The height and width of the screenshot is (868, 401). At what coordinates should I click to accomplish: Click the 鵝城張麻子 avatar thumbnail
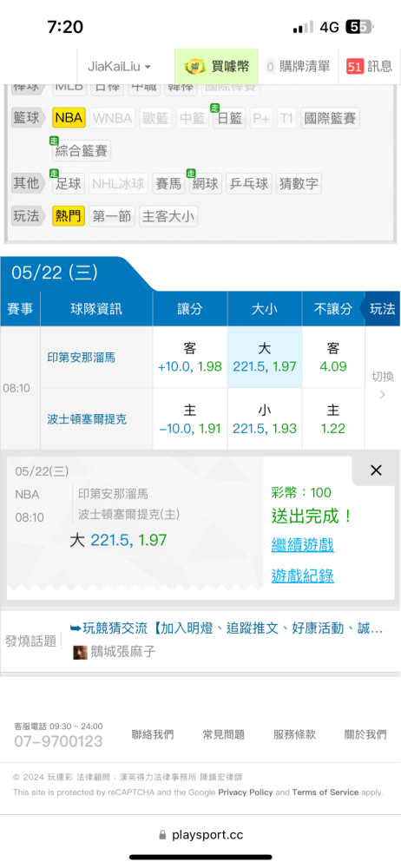click(81, 652)
